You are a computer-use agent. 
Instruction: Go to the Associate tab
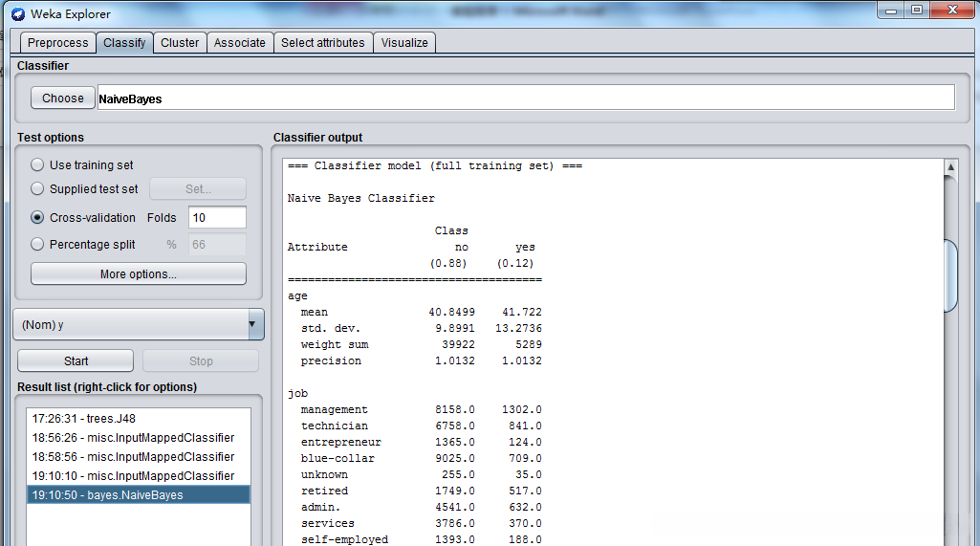pos(239,43)
